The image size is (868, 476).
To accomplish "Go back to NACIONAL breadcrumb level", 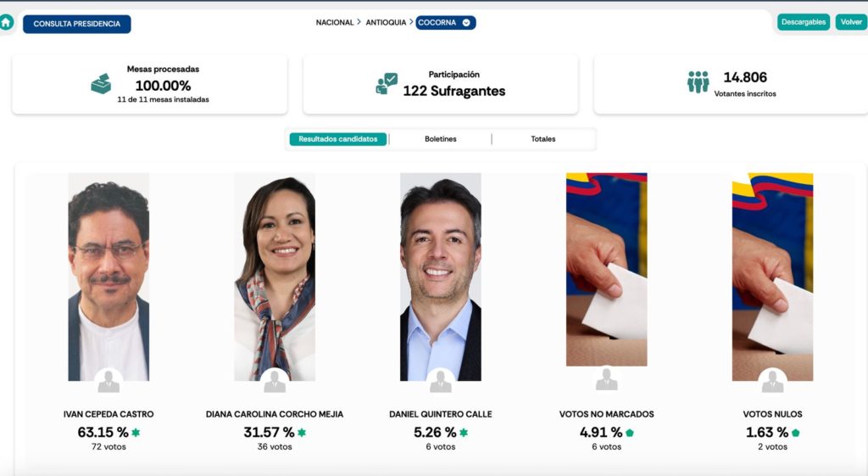I will point(334,23).
